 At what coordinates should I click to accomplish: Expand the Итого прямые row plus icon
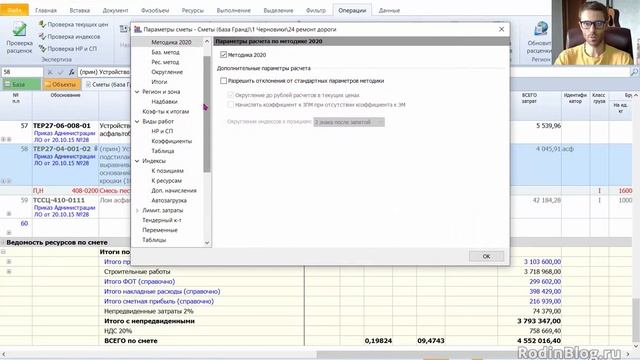[9, 262]
